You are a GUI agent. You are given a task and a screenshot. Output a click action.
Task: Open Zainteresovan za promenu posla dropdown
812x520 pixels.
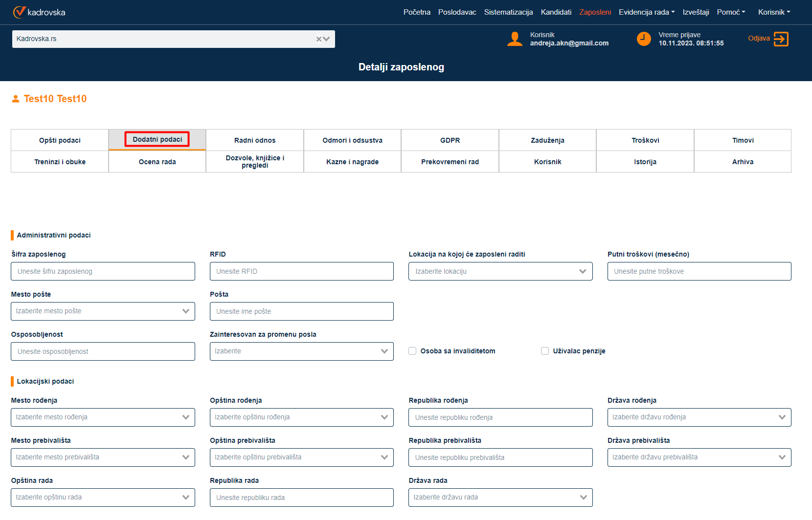pos(301,351)
